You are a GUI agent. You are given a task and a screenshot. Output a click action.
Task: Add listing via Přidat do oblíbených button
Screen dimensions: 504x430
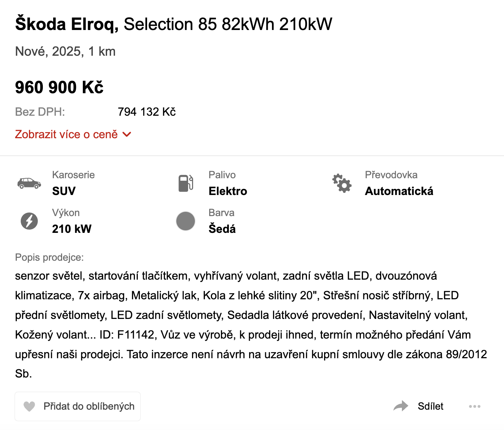[x=78, y=406]
